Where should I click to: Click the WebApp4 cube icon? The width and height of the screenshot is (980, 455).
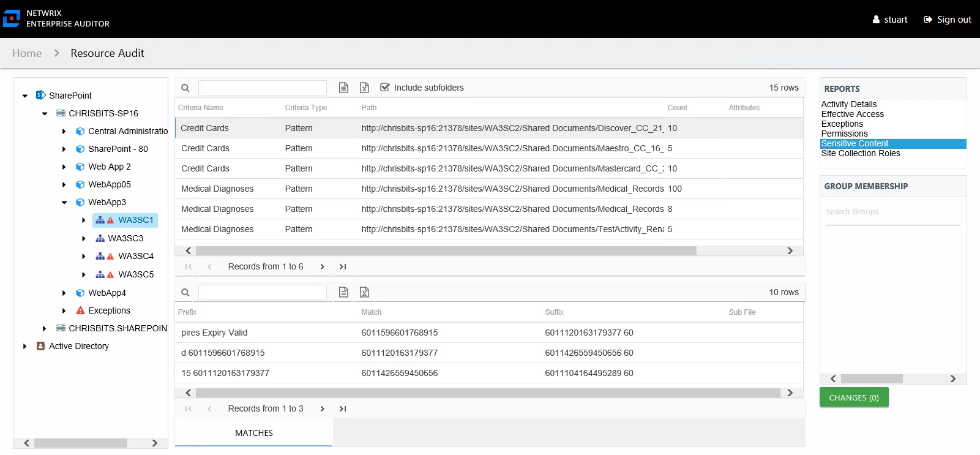80,293
